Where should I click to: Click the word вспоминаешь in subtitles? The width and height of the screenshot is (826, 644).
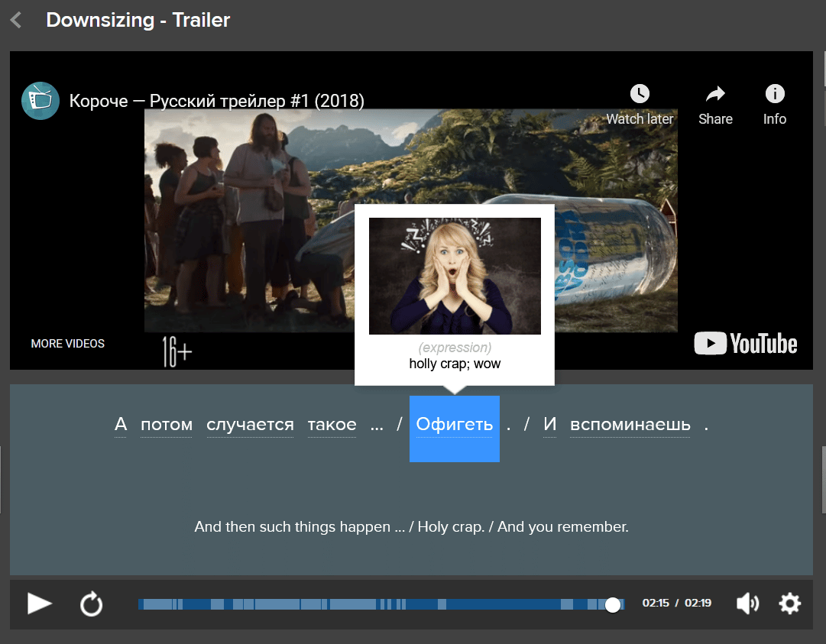[x=630, y=426]
